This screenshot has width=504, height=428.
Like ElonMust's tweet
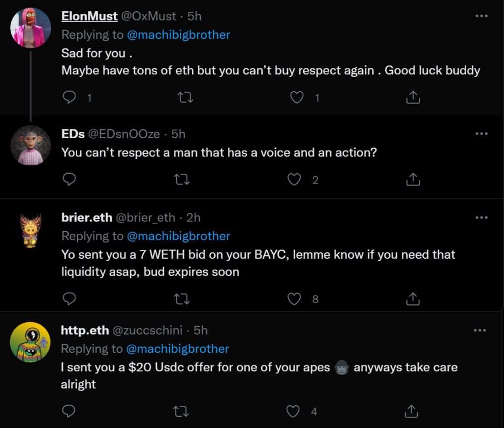point(297,98)
